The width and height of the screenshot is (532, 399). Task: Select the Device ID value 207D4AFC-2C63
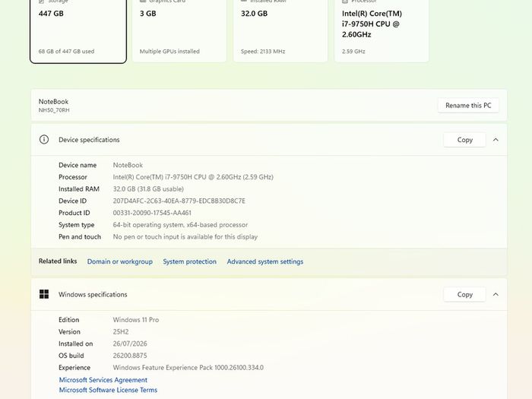point(179,201)
